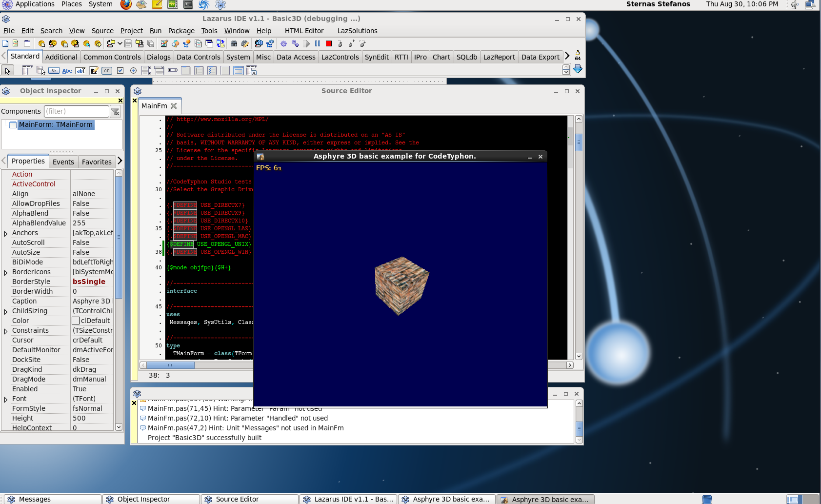The height and width of the screenshot is (504, 821).
Task: Click the Build gear icon
Action: coord(283,43)
